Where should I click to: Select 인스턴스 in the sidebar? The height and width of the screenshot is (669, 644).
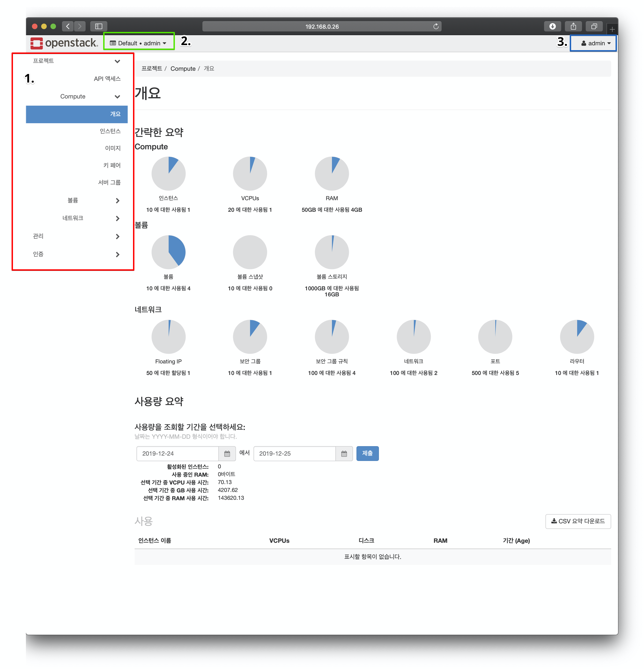pos(110,131)
